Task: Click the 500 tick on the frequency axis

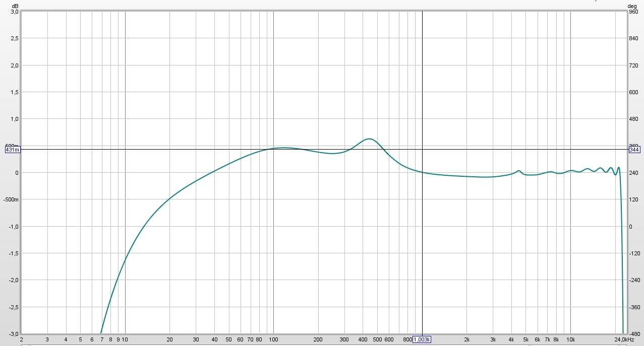Action: click(377, 340)
